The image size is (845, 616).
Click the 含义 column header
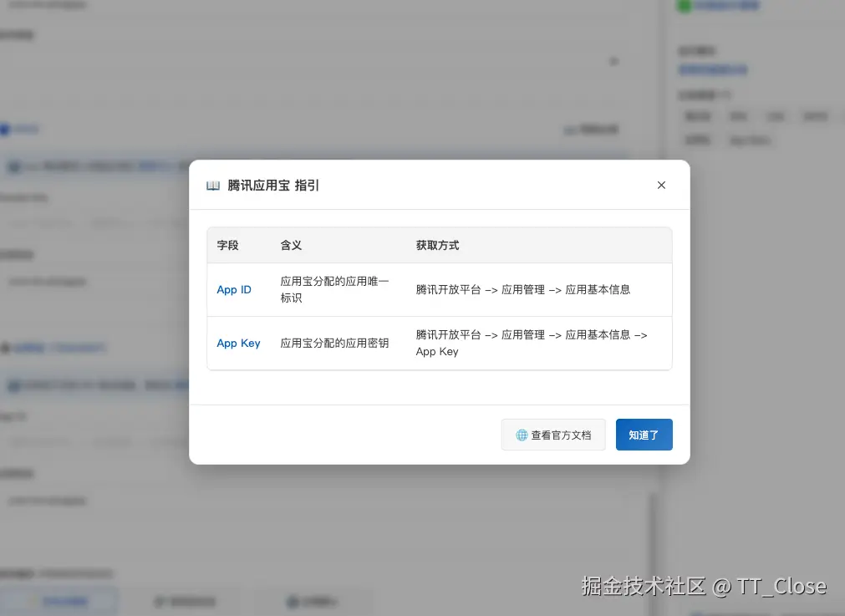coord(291,245)
